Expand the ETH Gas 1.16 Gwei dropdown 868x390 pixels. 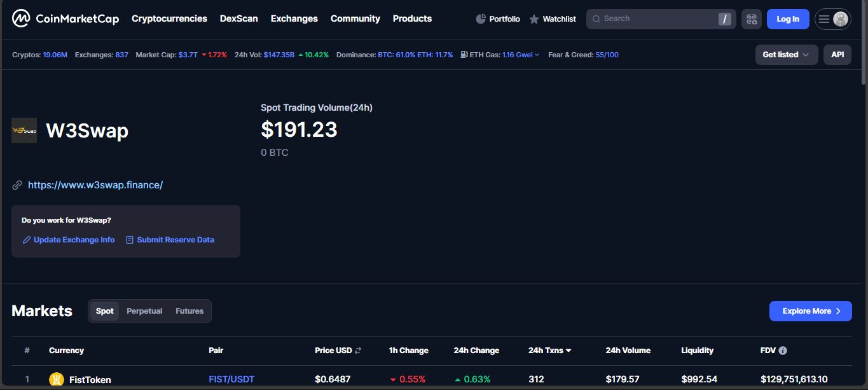[520, 55]
